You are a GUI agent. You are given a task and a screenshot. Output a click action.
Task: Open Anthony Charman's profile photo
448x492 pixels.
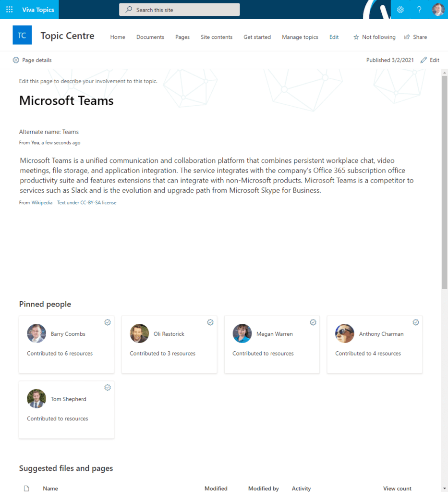tap(345, 333)
